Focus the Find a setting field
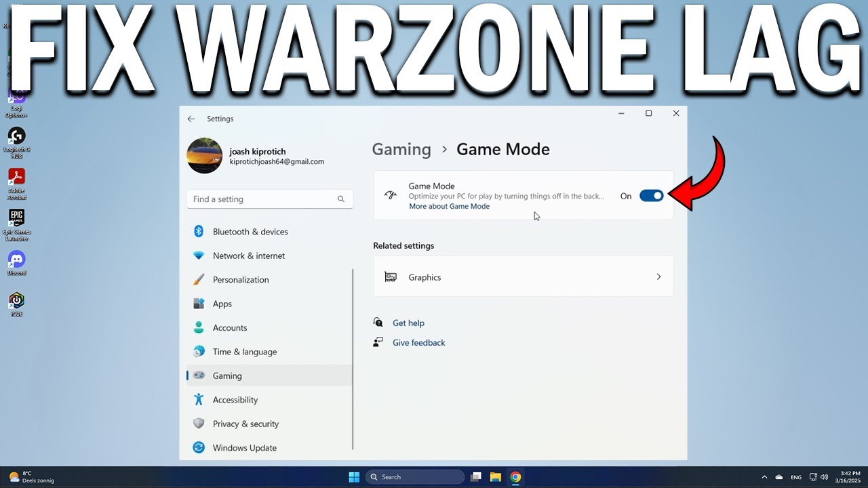 [269, 199]
